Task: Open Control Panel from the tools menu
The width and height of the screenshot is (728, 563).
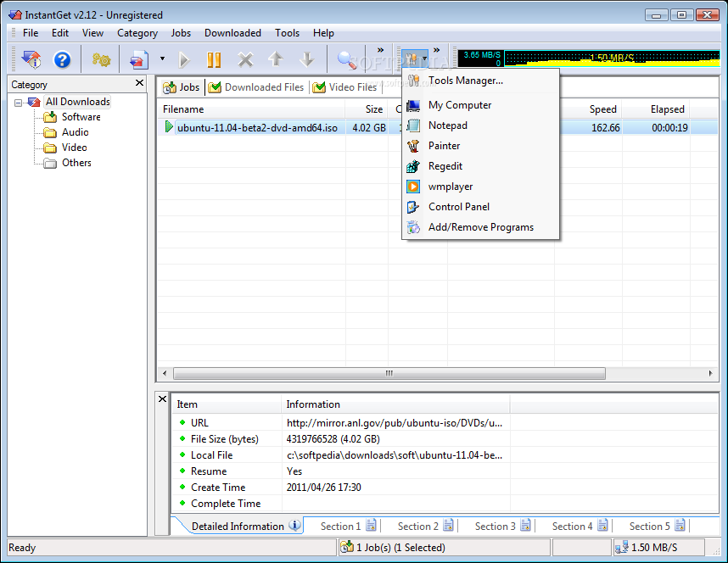Action: 480,207
